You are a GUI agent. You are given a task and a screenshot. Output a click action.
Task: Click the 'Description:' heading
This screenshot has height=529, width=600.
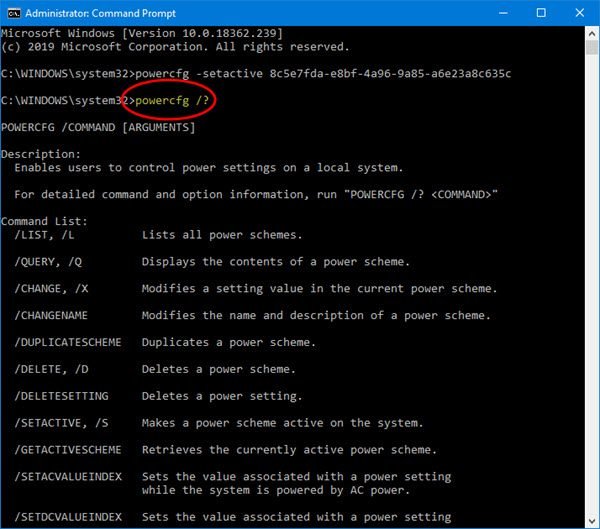[x=41, y=154]
